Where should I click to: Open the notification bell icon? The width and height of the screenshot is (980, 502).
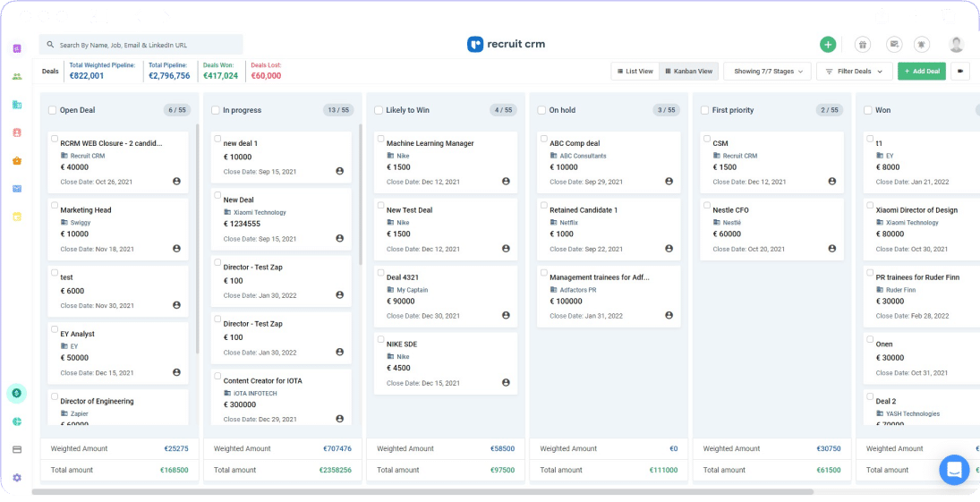click(921, 45)
